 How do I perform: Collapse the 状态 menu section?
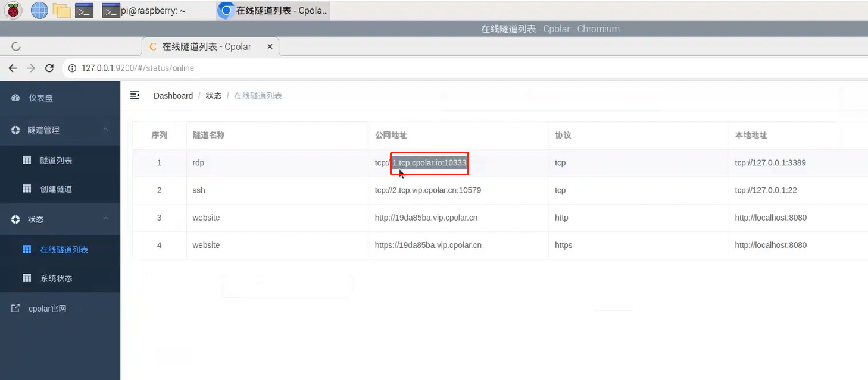click(60, 219)
